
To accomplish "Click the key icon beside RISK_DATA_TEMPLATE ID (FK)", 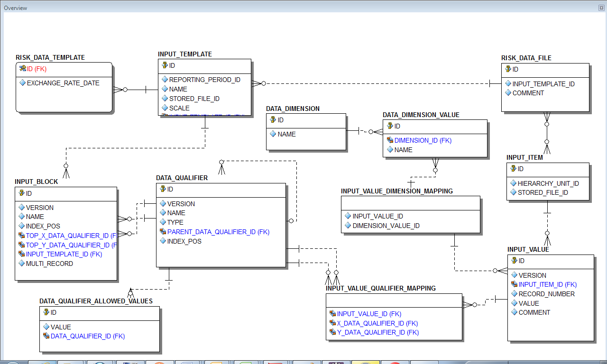I will [x=22, y=69].
